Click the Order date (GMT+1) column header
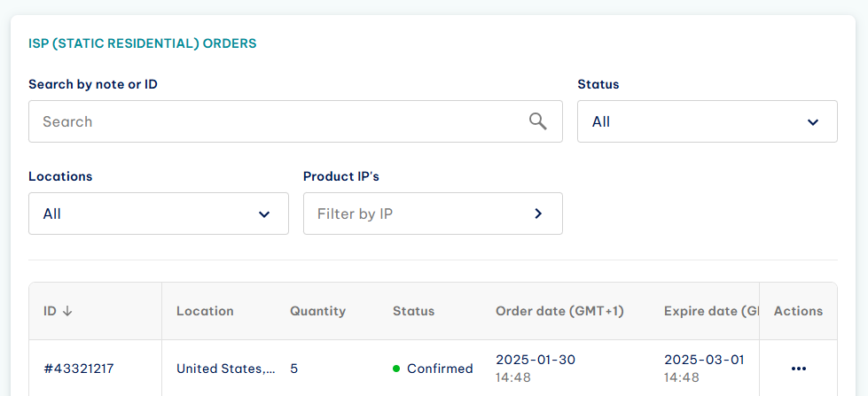 559,311
